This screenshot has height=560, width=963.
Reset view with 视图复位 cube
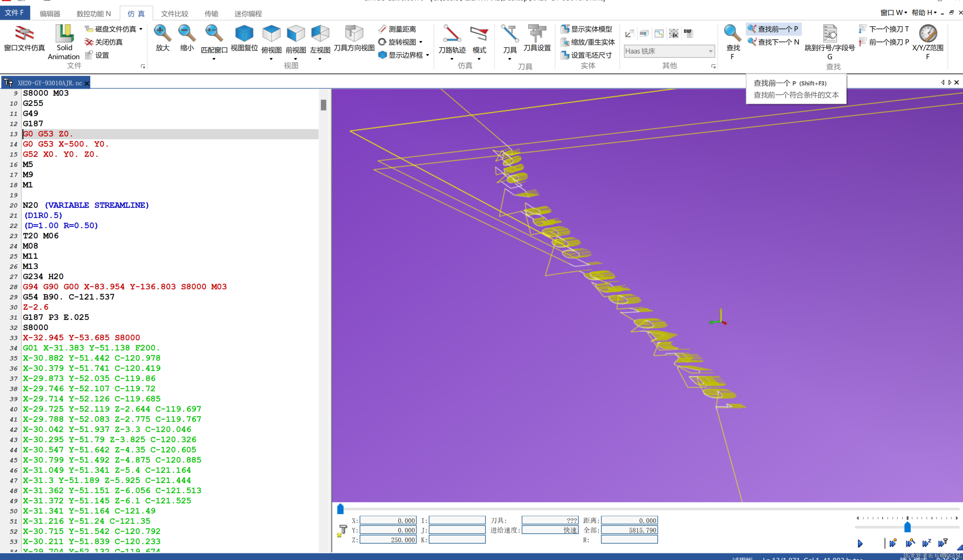pyautogui.click(x=244, y=38)
